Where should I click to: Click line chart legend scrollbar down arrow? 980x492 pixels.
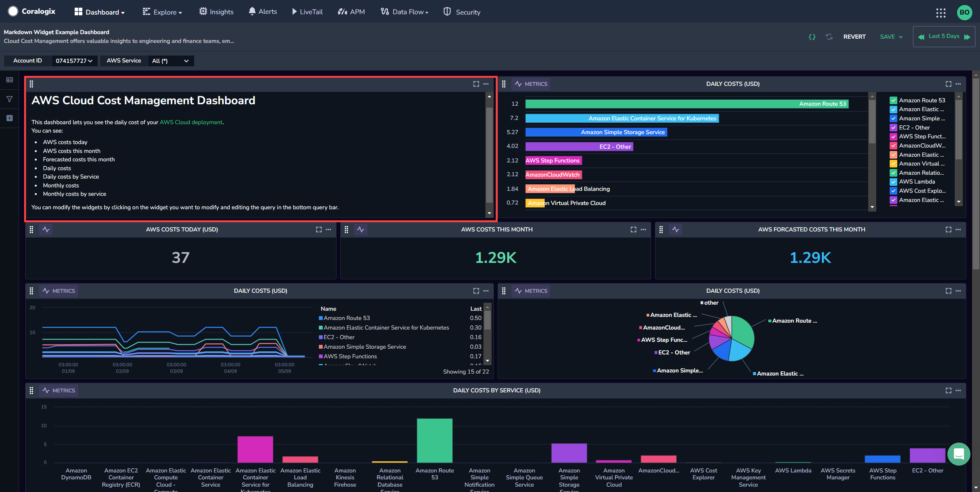coord(487,361)
